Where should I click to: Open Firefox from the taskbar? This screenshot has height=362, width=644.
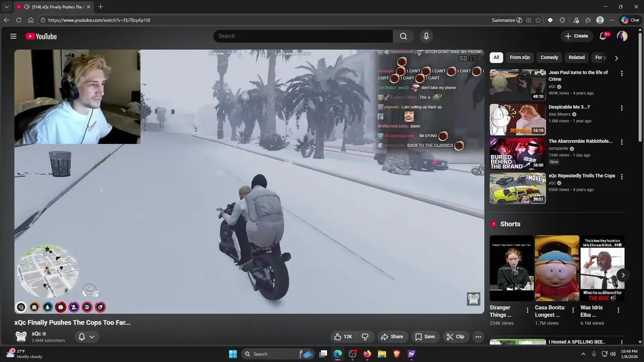(367, 354)
